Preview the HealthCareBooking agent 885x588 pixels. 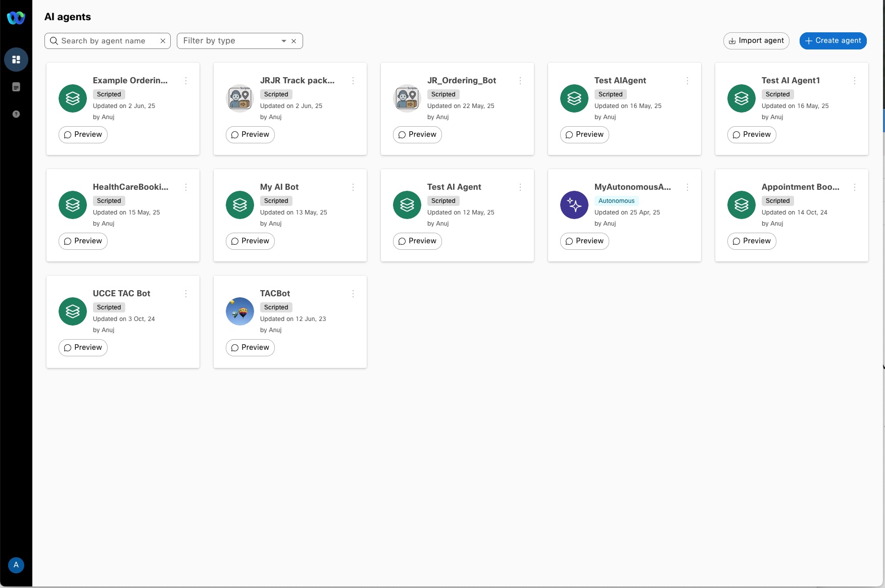tap(83, 241)
